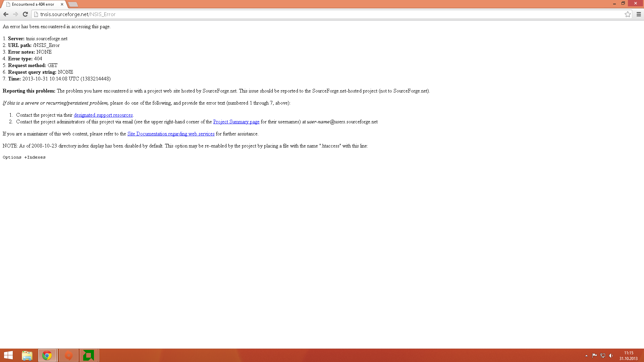This screenshot has width=644, height=362.
Task: Open a new tab with the new tab button
Action: (73, 4)
